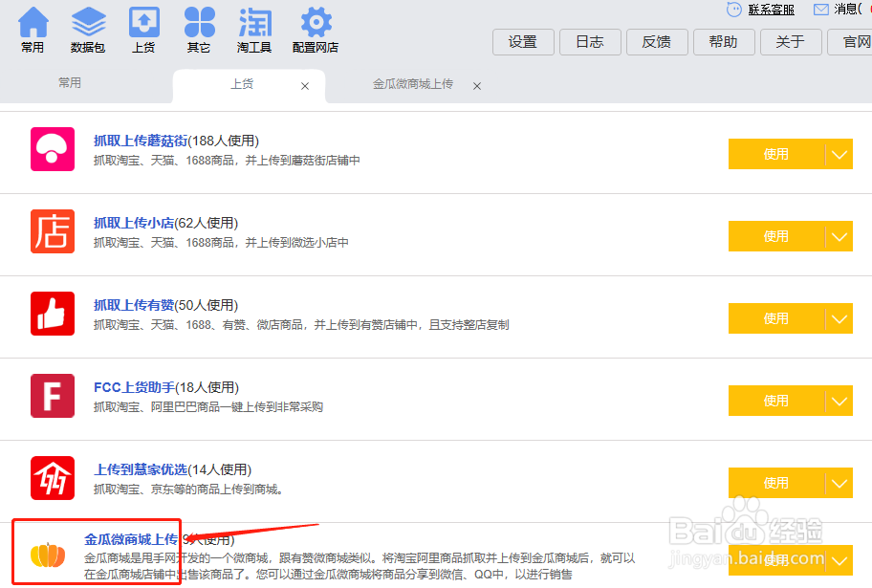
Task: Open the 数据包 layers toolbar icon
Action: tap(88, 30)
